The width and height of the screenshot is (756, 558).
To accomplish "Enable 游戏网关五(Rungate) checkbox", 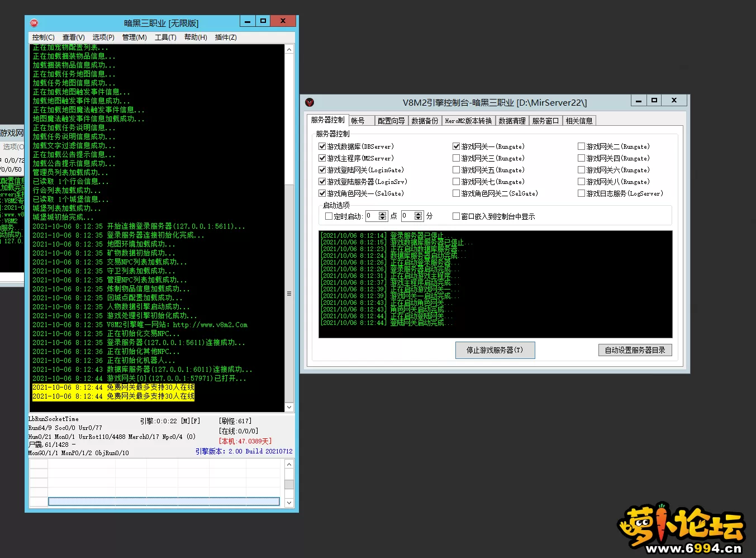I will (x=457, y=170).
